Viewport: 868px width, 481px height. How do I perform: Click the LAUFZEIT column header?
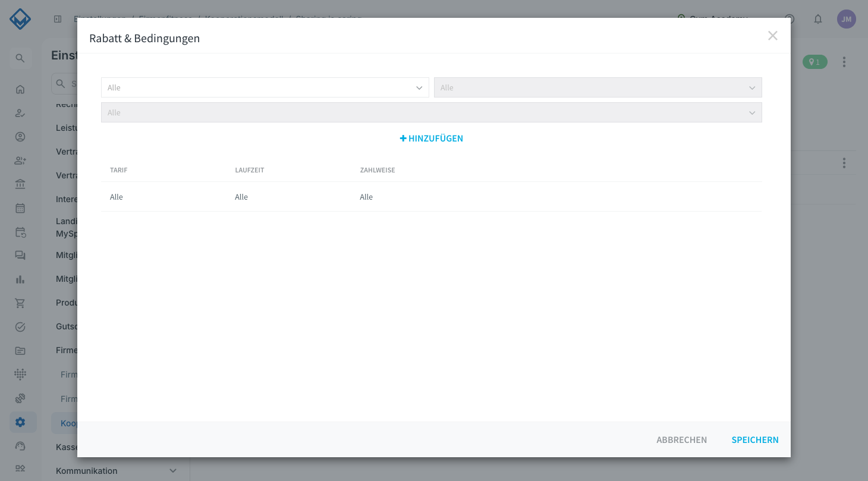coord(250,170)
